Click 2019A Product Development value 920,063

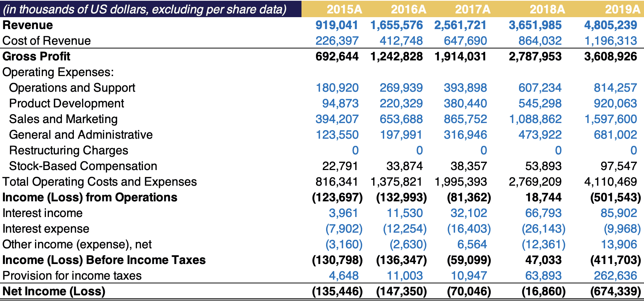click(x=615, y=103)
